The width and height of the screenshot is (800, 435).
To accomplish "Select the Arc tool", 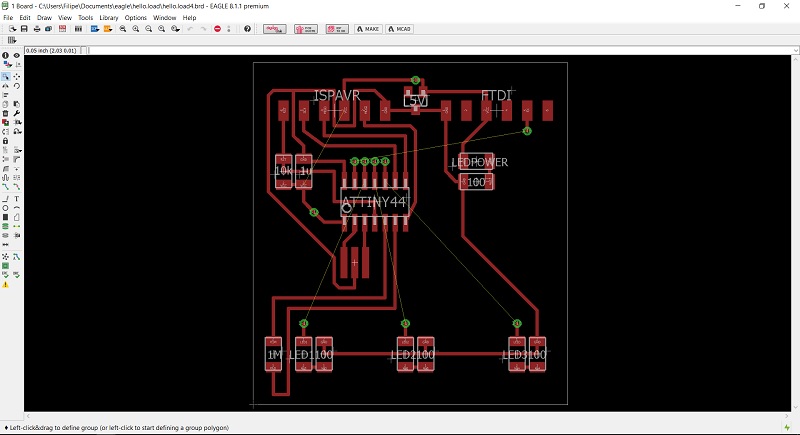I will [x=17, y=208].
